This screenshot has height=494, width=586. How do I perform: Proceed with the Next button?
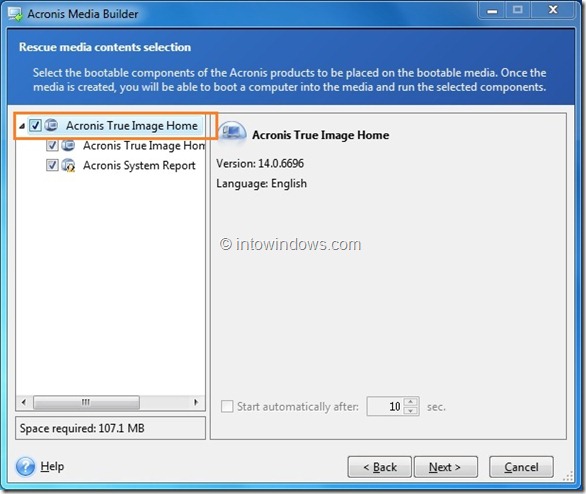coord(445,467)
